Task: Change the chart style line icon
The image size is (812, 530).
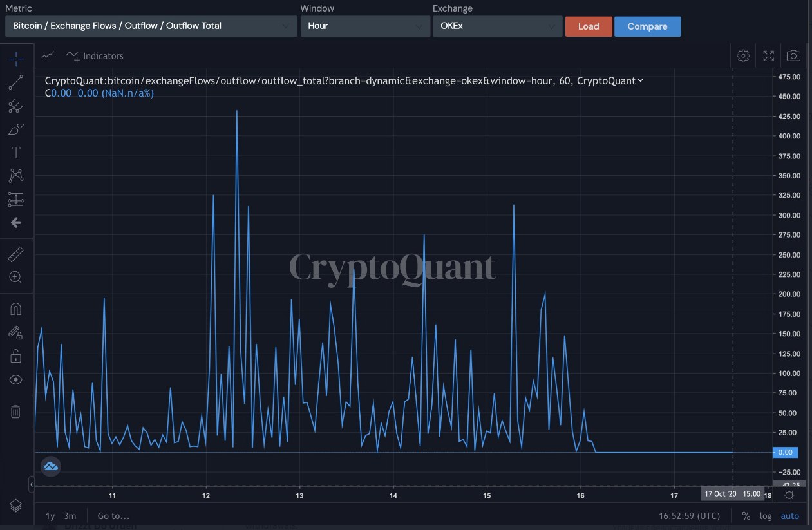Action: pos(48,56)
